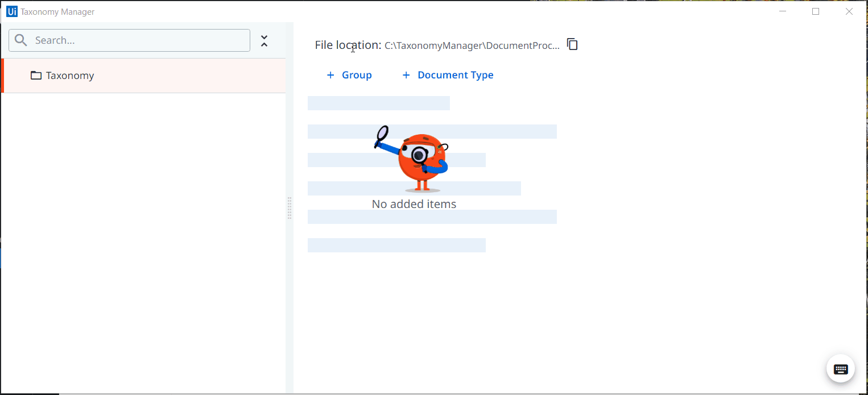Close the Taxonomy Manager window
Image resolution: width=868 pixels, height=395 pixels.
pyautogui.click(x=849, y=11)
